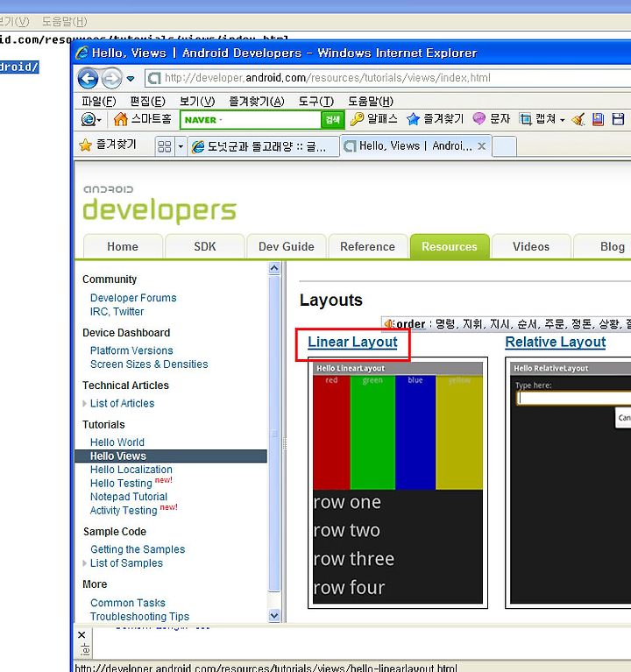The image size is (631, 672).
Task: Open the Notepad Tutorial link
Action: tap(129, 497)
